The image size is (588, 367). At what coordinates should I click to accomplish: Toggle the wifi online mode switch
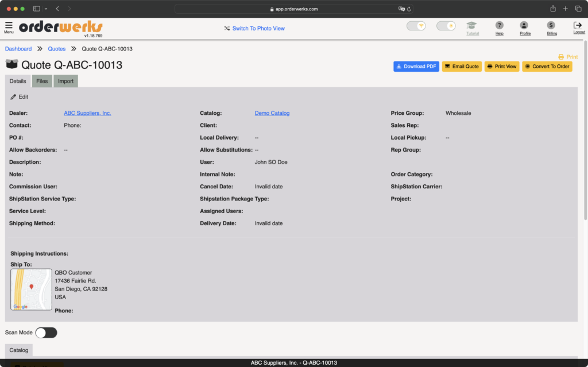(416, 26)
